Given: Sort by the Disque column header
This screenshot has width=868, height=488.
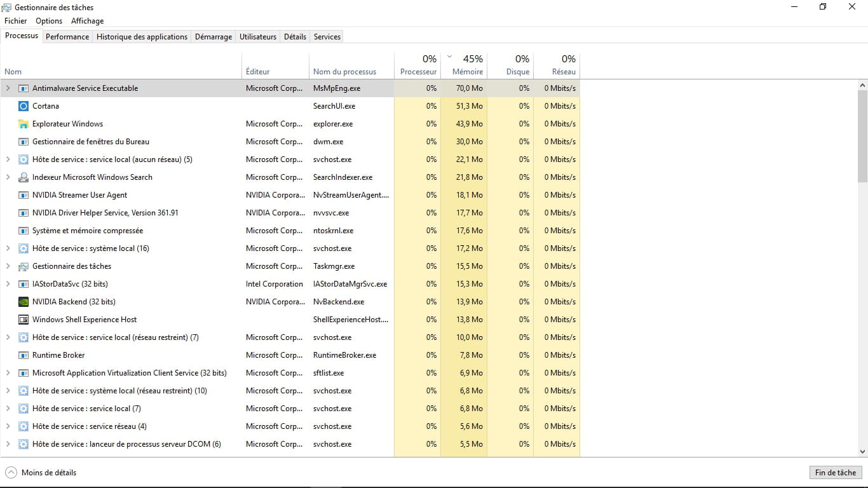Looking at the screenshot, I should coord(510,65).
